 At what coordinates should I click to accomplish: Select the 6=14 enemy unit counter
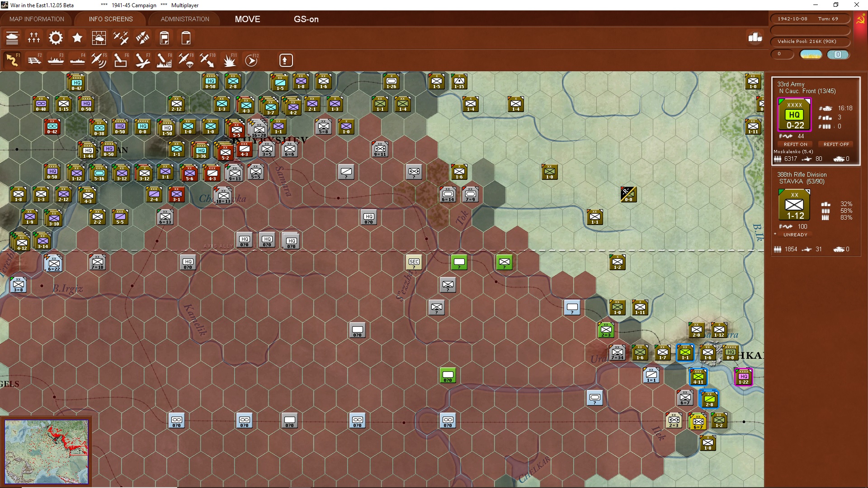[448, 194]
